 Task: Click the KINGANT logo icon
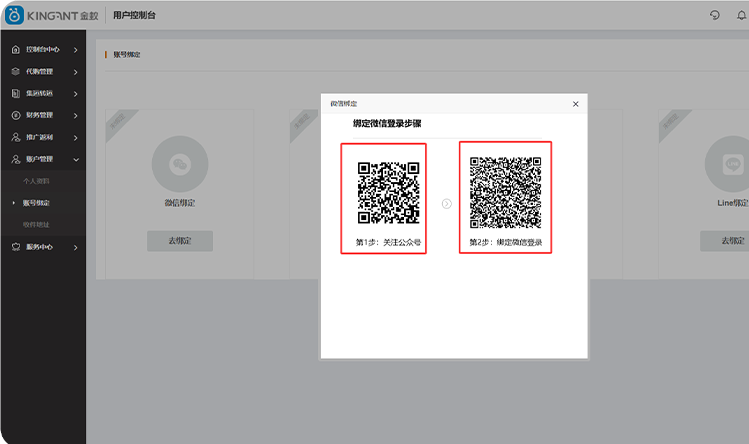click(13, 15)
